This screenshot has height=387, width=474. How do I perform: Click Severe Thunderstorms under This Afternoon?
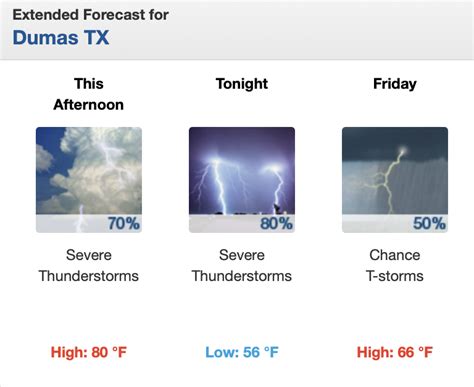pos(89,265)
